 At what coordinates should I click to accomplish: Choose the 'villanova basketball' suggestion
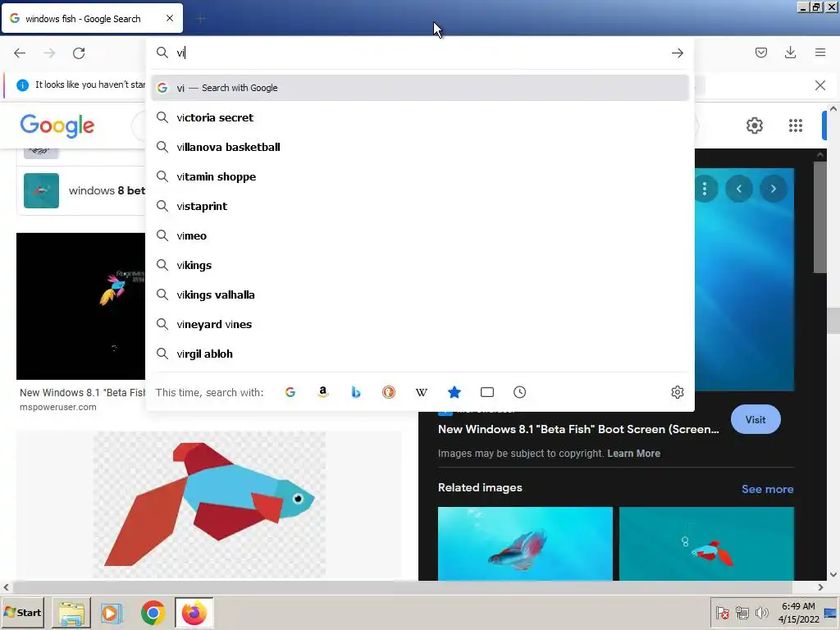[420, 147]
